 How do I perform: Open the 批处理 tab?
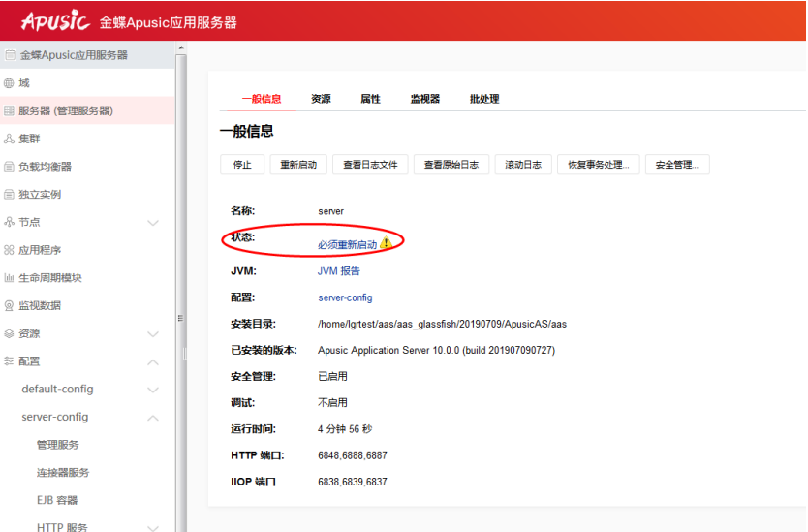coord(484,99)
